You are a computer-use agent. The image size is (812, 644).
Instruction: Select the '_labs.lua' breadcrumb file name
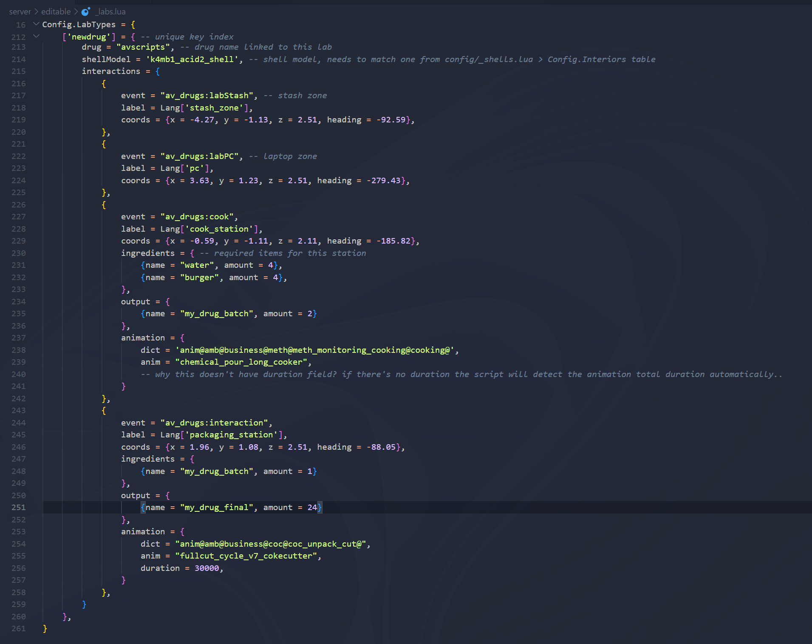point(110,11)
